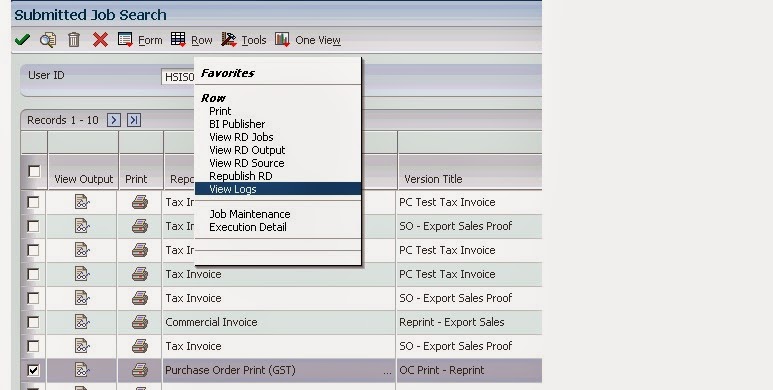Toggle the select-all checkbox in grid header
The image size is (773, 390).
34,171
